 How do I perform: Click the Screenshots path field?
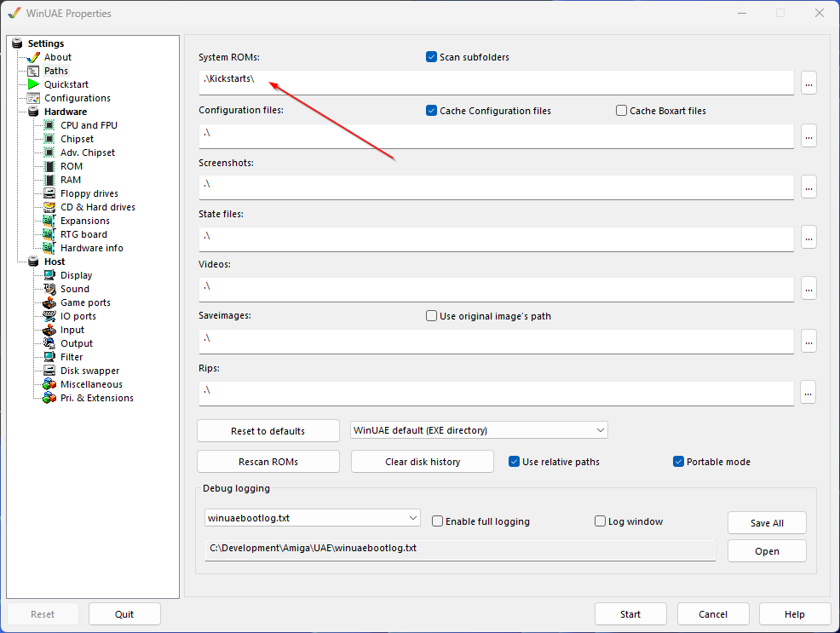tap(496, 187)
